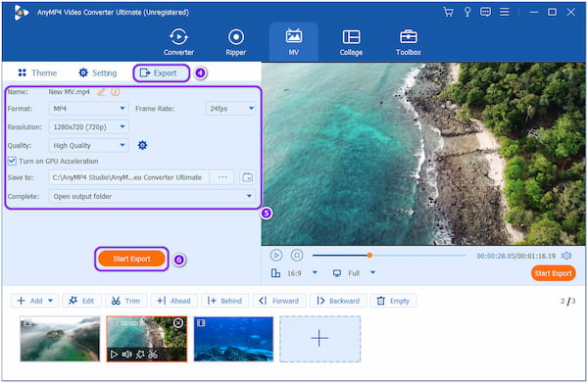The height and width of the screenshot is (383, 588).
Task: Expand the Complete action dropdown
Action: 152,196
